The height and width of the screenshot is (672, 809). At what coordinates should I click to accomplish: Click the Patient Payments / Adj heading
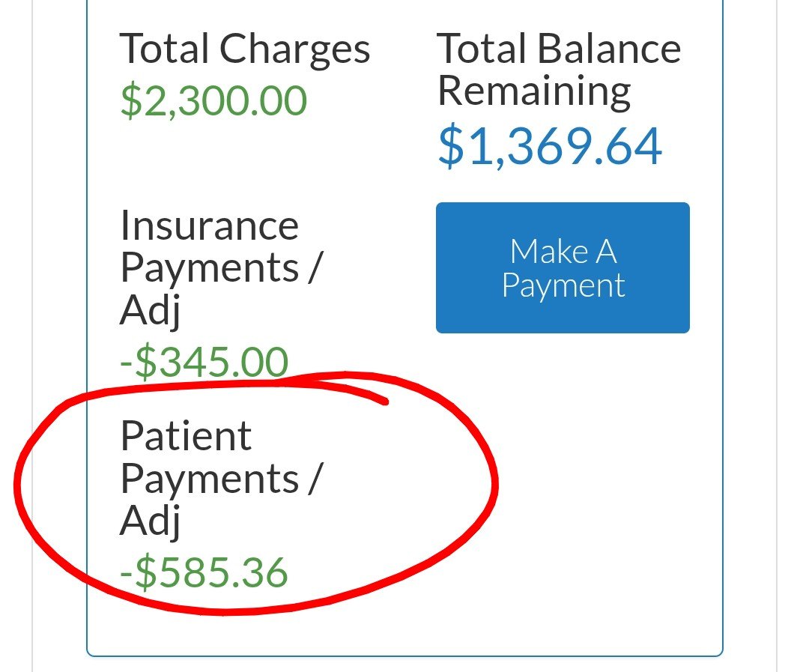(220, 478)
